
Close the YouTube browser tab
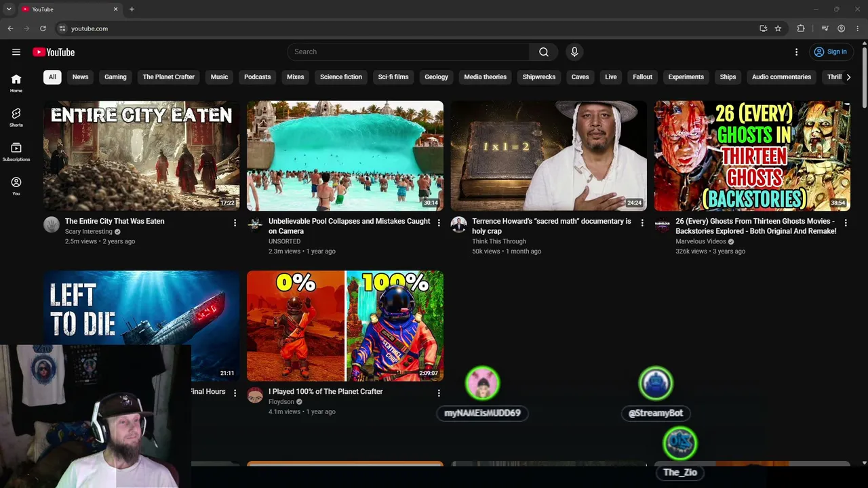(x=115, y=9)
